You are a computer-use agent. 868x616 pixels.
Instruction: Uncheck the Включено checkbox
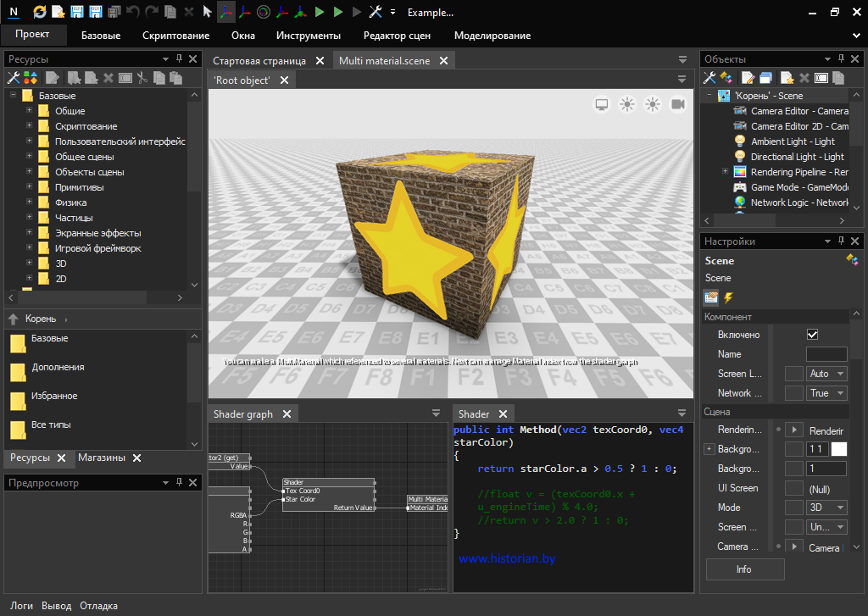(x=812, y=335)
